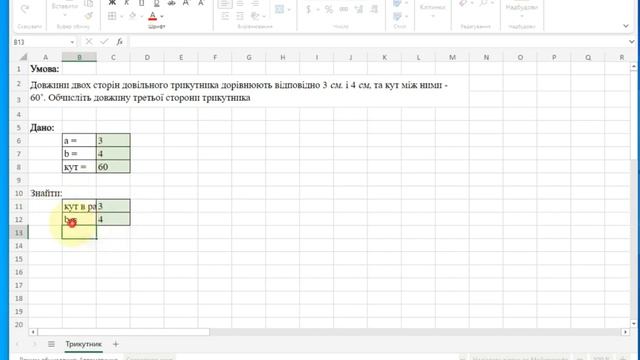Screen dimensions: 640x360
Task: Apply strikethrough formatting
Action: click(172, 3)
